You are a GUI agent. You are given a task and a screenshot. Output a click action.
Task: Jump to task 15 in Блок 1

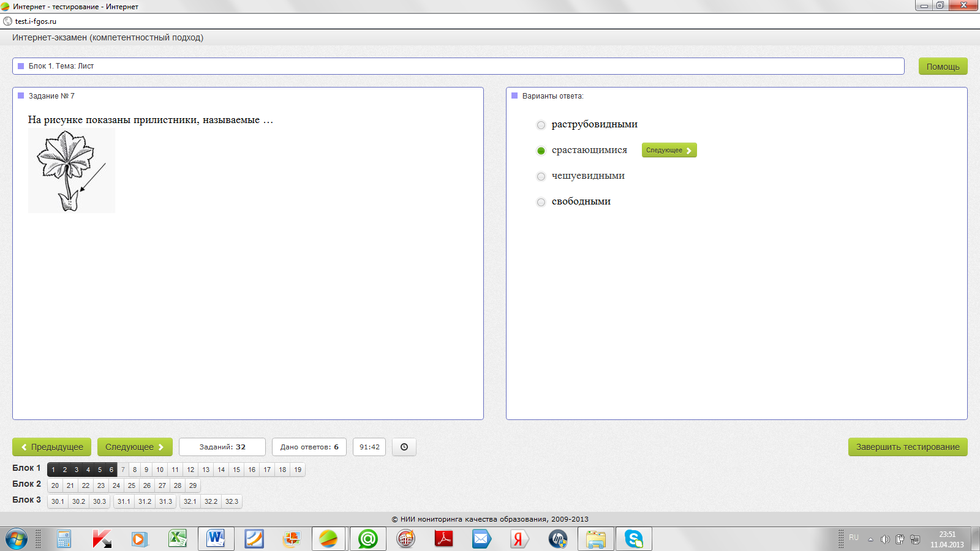(236, 470)
